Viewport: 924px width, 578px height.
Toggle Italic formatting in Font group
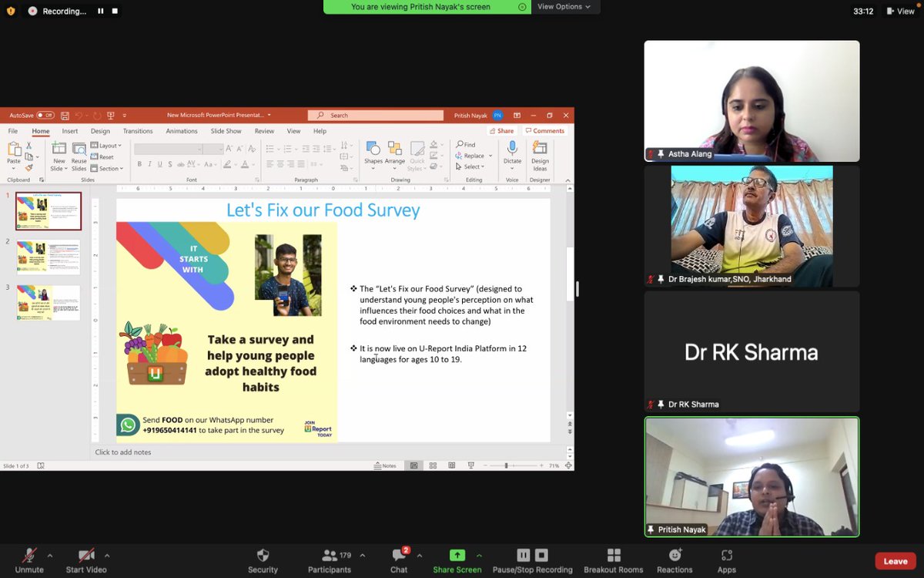click(x=150, y=164)
